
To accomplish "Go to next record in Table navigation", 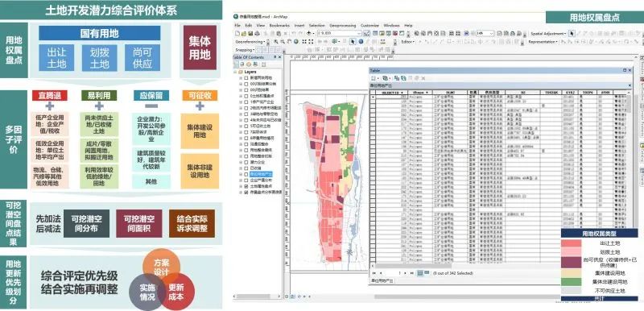I will (405, 273).
